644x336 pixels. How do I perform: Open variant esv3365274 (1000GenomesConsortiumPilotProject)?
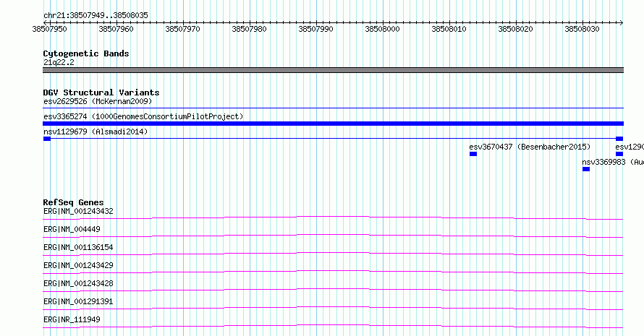pos(143,116)
